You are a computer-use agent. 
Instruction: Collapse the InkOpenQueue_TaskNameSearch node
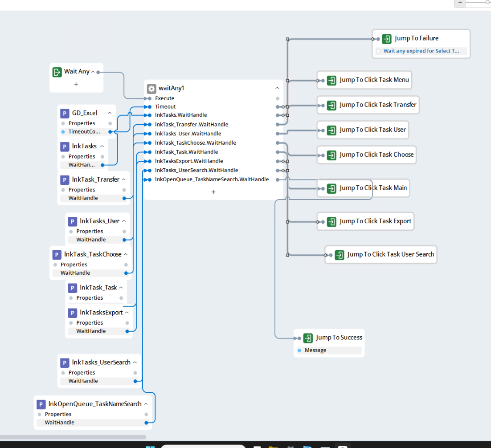(146, 404)
